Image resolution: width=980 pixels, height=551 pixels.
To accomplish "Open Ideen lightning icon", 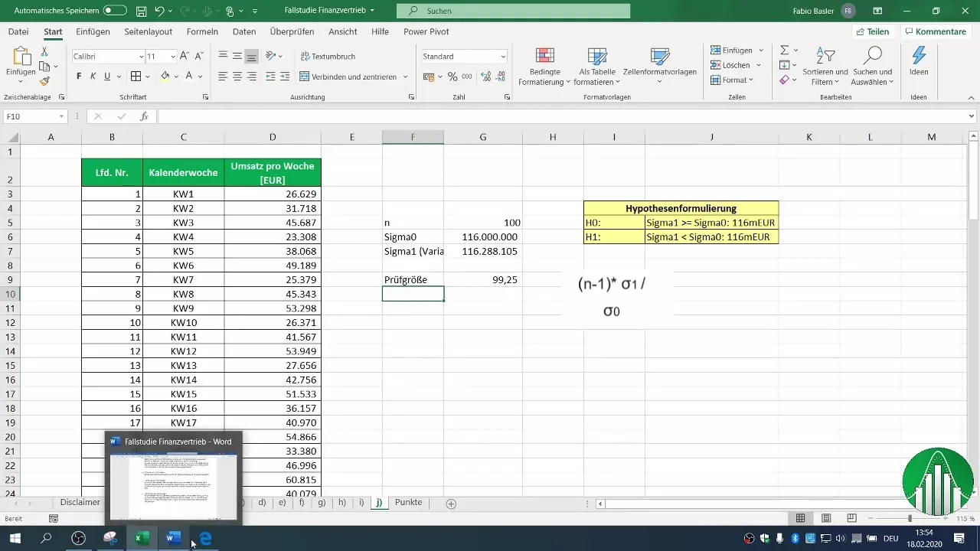I will point(919,62).
